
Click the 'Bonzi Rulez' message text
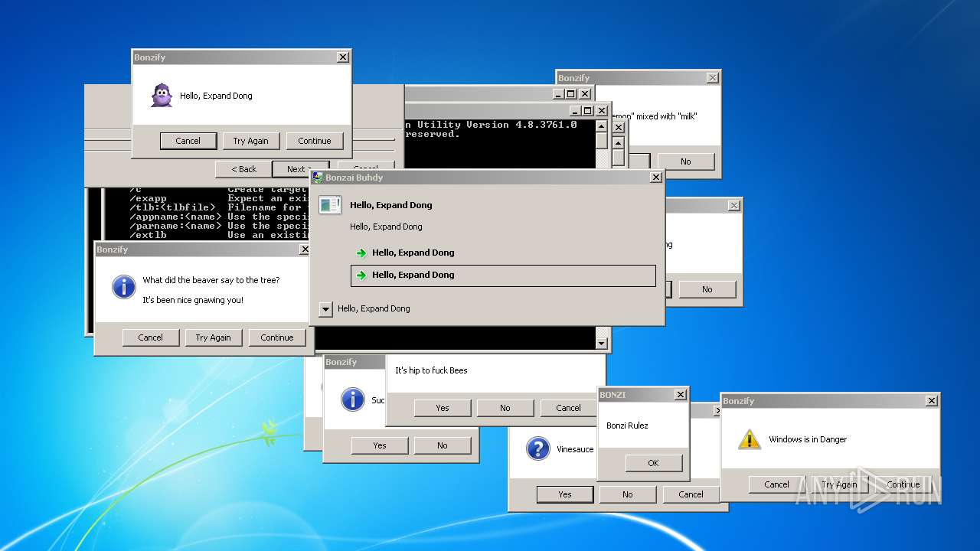coord(627,425)
